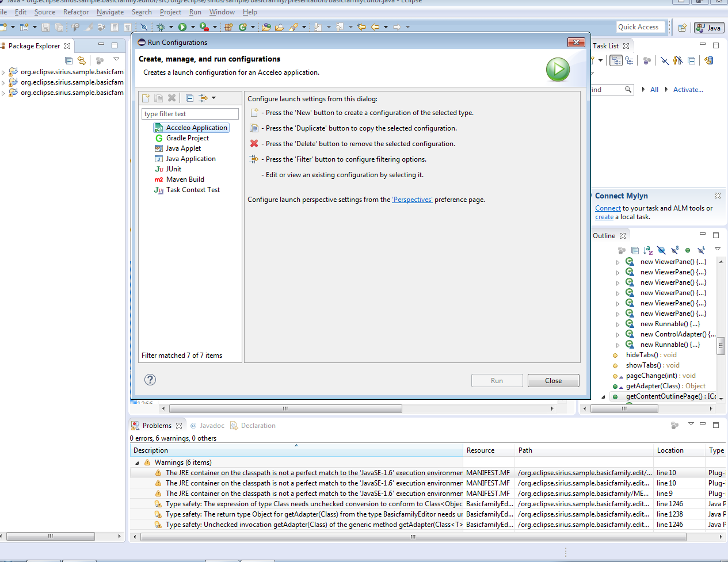This screenshot has height=562, width=728.
Task: Select Acceleo Application configuration type
Action: click(x=191, y=128)
